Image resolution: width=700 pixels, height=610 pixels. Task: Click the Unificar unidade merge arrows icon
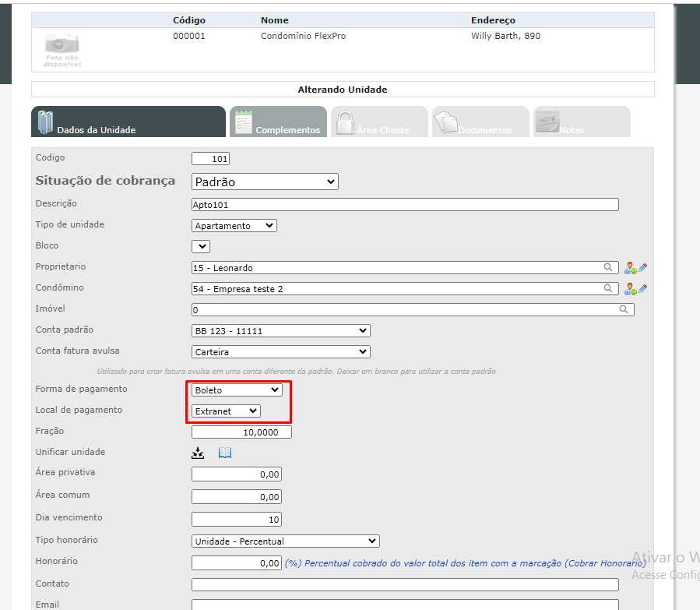click(x=198, y=453)
